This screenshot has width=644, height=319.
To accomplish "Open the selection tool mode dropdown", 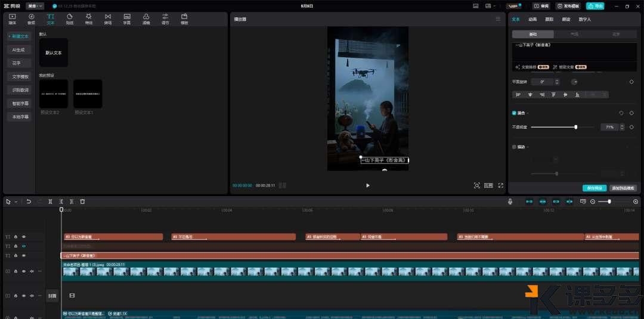I will coord(16,202).
